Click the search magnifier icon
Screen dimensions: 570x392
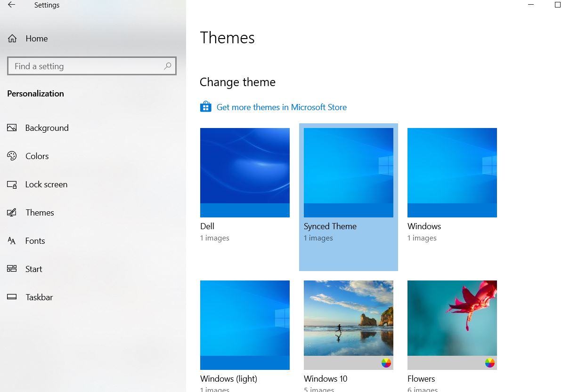click(x=167, y=66)
